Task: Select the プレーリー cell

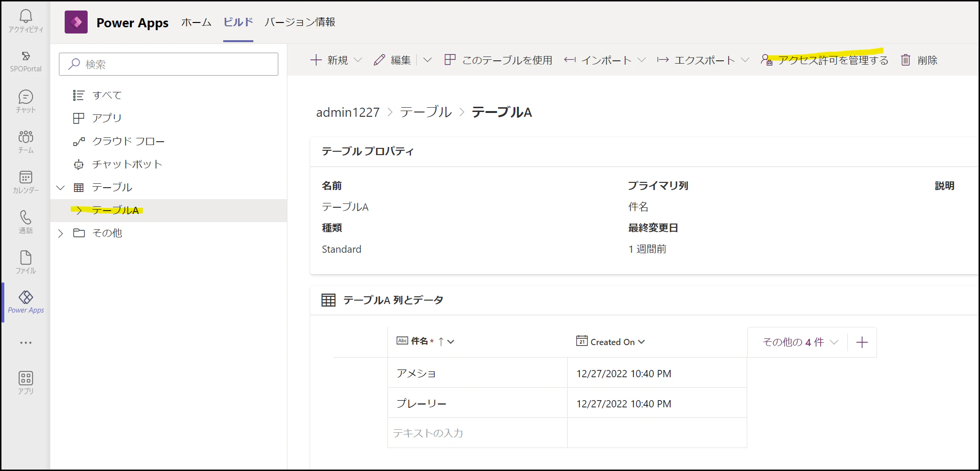Action: coord(478,403)
